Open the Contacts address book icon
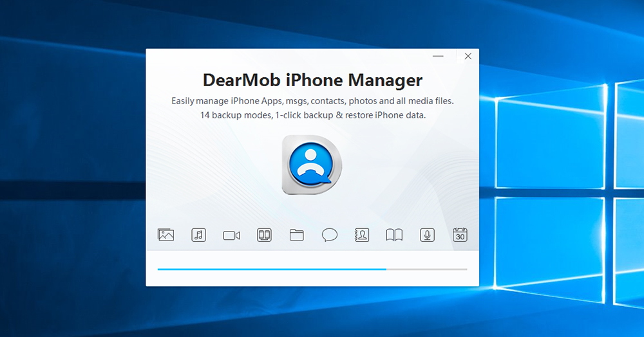Viewport: 644px width, 337px height. tap(362, 235)
